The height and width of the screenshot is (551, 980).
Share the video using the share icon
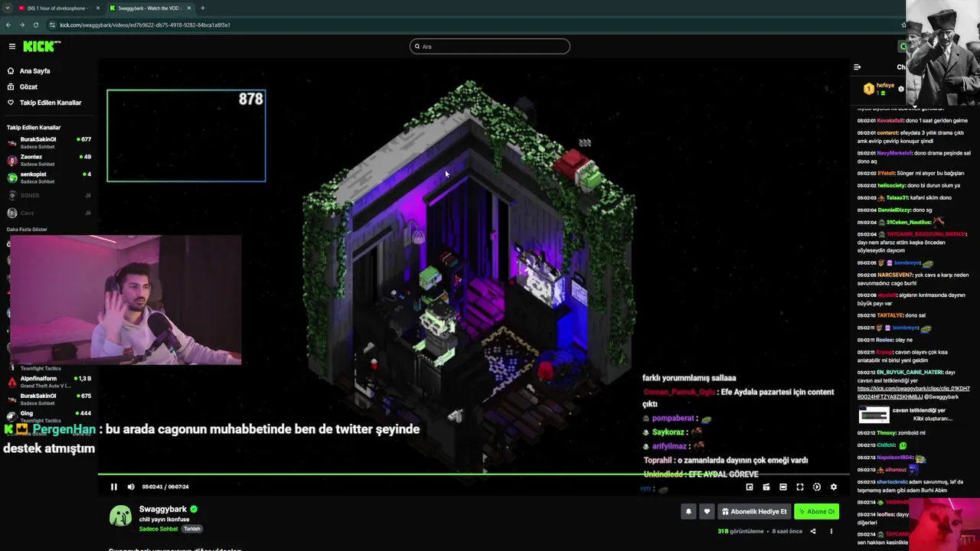pyautogui.click(x=813, y=531)
